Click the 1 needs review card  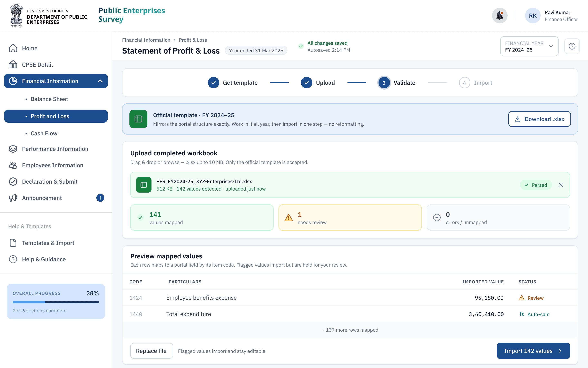[x=350, y=218]
